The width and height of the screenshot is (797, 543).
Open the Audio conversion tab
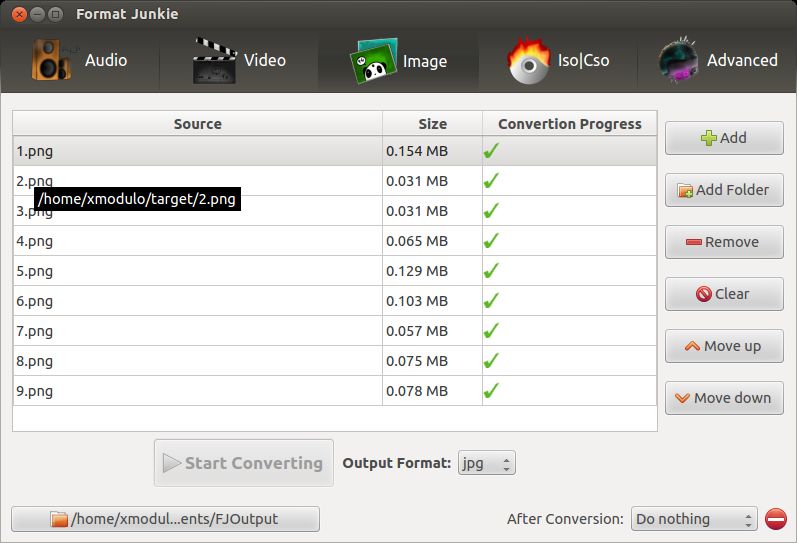point(80,60)
